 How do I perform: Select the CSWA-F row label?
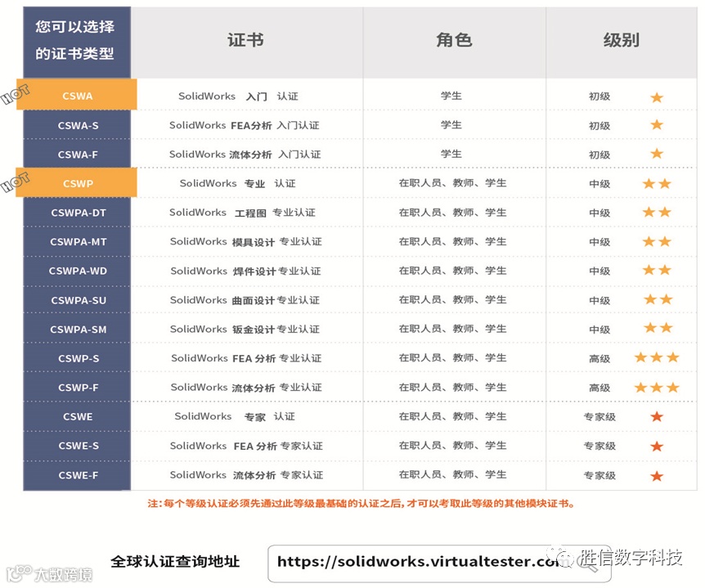point(78,155)
